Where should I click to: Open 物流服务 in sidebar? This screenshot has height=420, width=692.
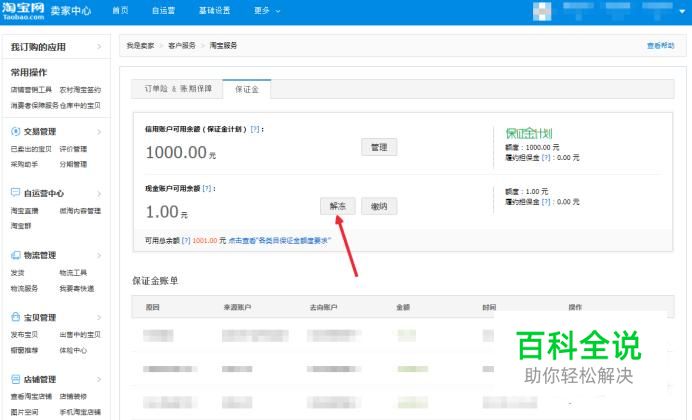[24, 288]
